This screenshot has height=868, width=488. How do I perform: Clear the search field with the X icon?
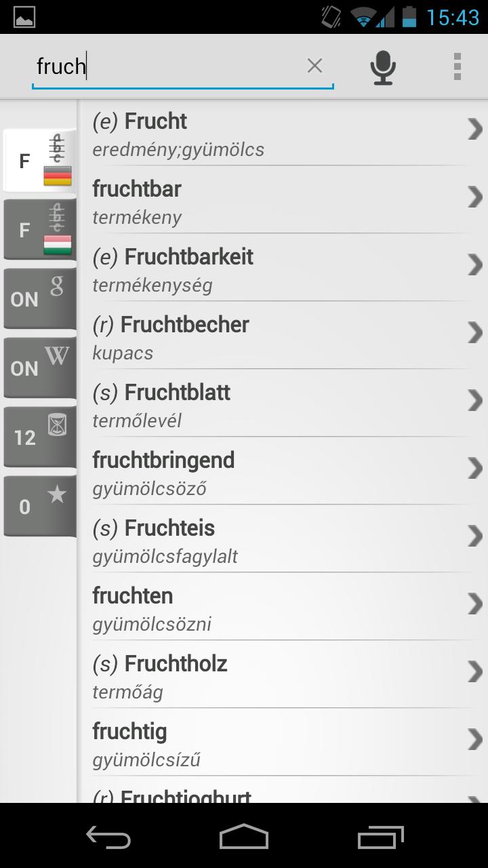314,66
